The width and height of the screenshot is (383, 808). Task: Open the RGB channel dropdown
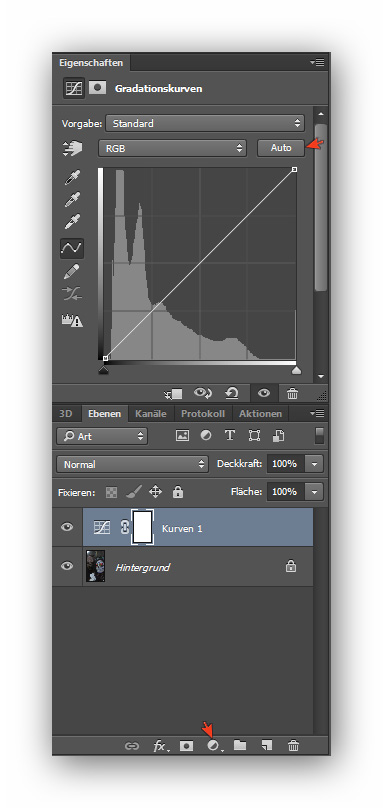[172, 148]
